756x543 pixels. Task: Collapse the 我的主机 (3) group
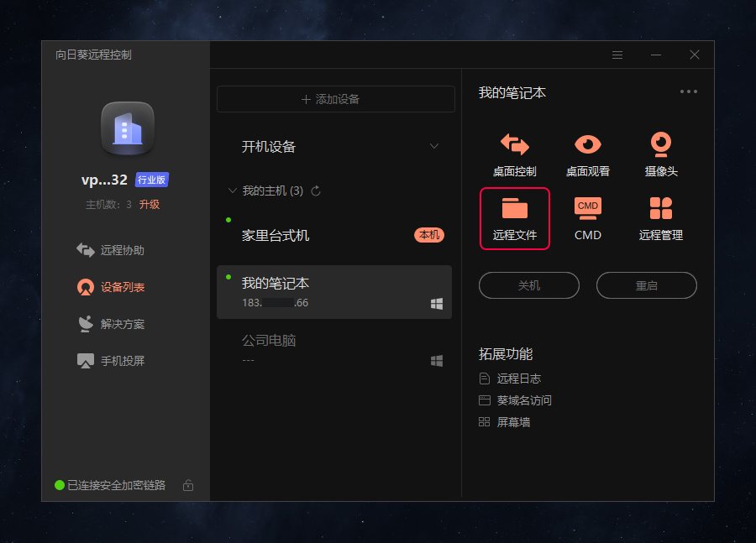pos(233,191)
